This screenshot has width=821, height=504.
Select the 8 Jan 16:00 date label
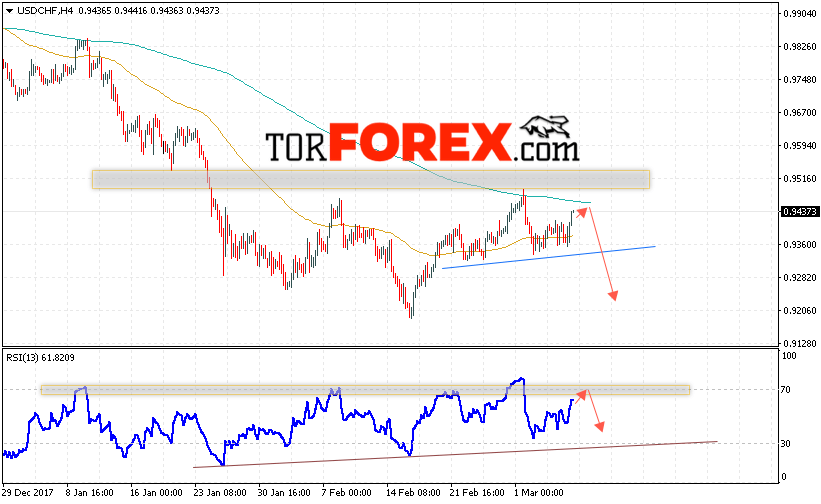point(90,493)
